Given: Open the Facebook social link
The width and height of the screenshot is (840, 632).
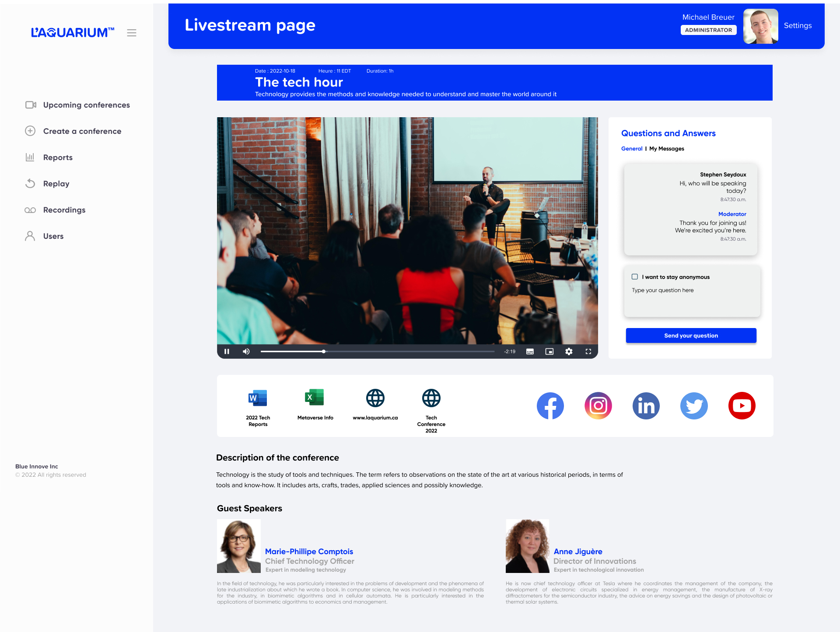Looking at the screenshot, I should pos(550,405).
